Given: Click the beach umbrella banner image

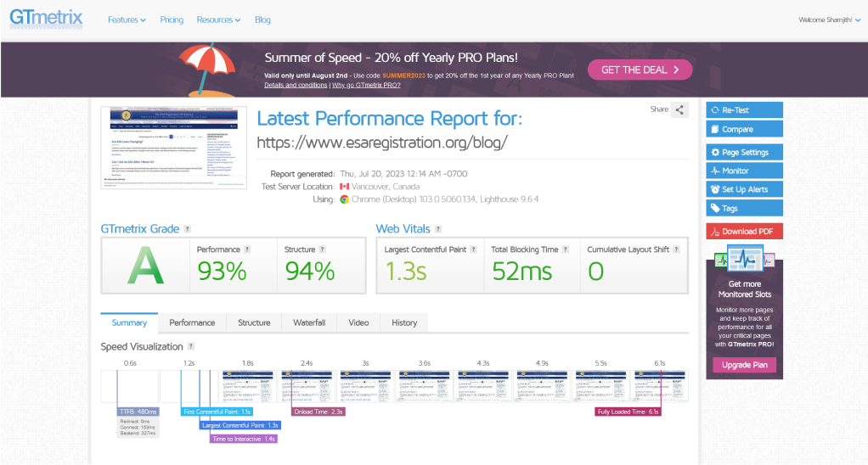Looking at the screenshot, I should [207, 70].
